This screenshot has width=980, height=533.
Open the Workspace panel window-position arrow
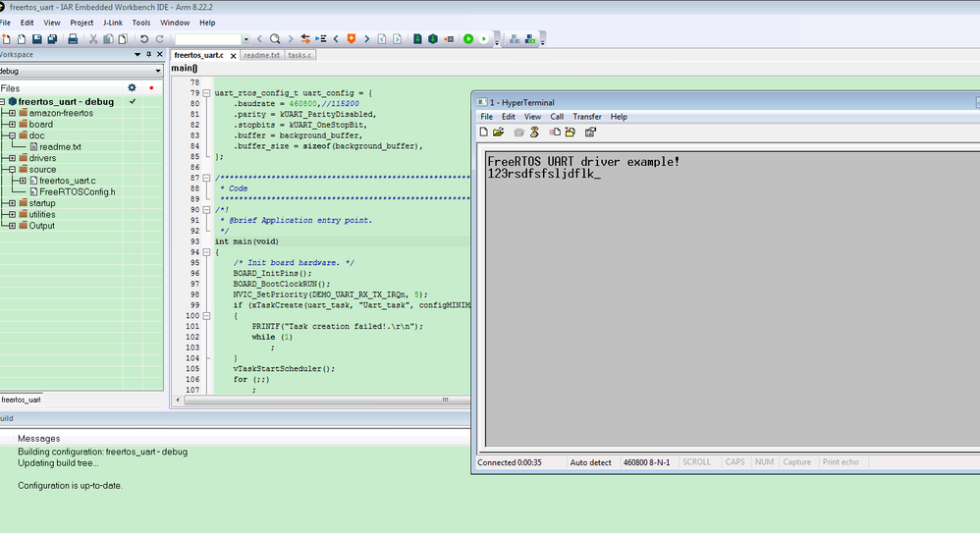pos(137,54)
